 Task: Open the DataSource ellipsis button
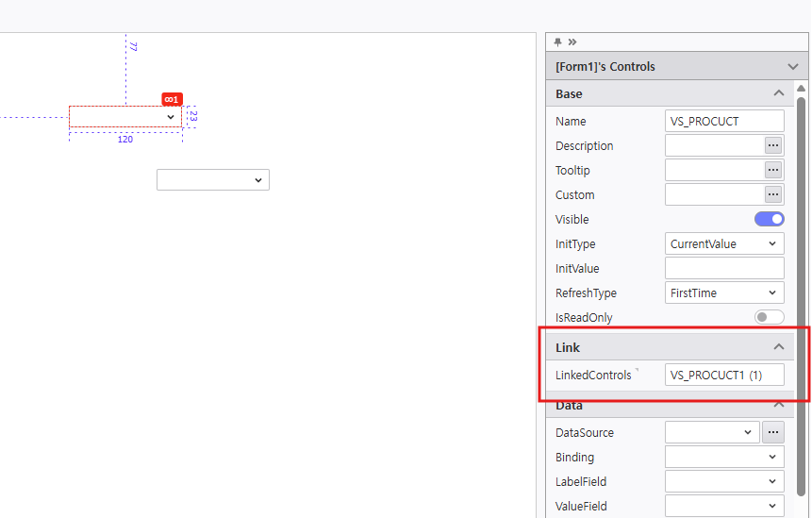[773, 432]
